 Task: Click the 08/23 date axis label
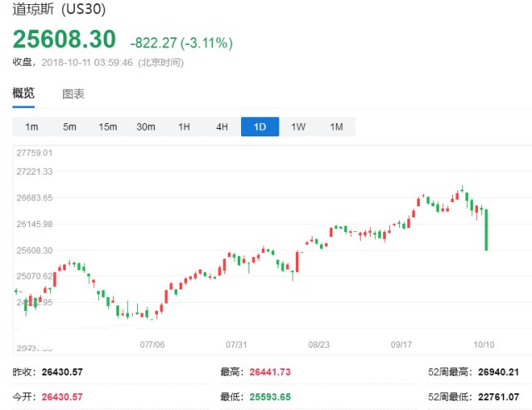(319, 343)
